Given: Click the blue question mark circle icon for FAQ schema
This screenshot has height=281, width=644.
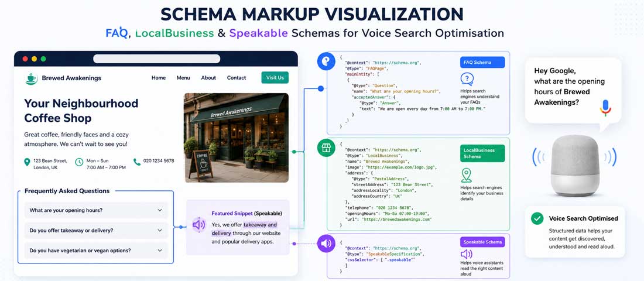Looking at the screenshot, I should 326,61.
